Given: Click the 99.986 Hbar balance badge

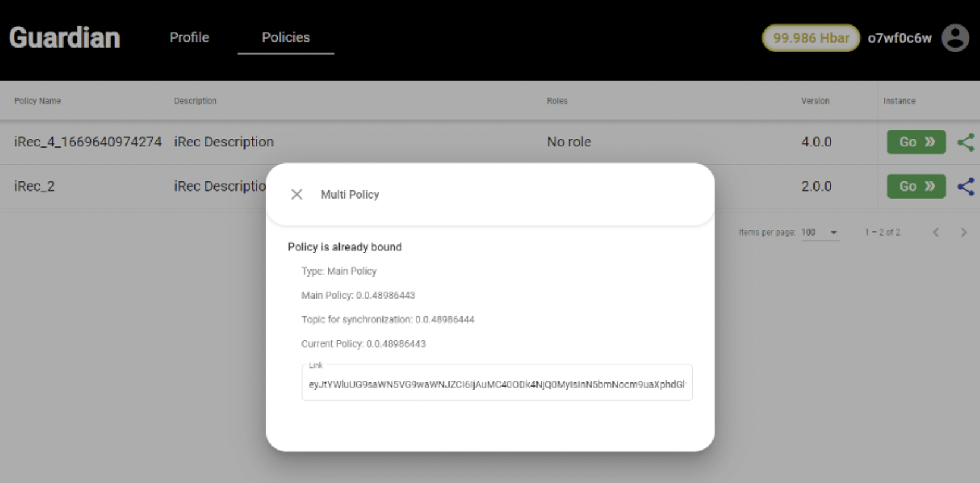Looking at the screenshot, I should (811, 38).
